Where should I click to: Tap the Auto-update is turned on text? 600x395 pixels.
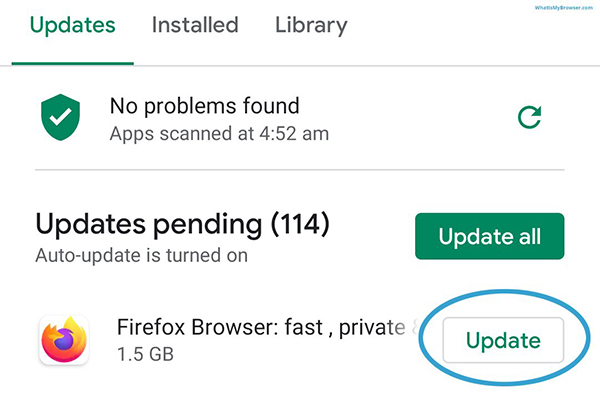click(142, 255)
